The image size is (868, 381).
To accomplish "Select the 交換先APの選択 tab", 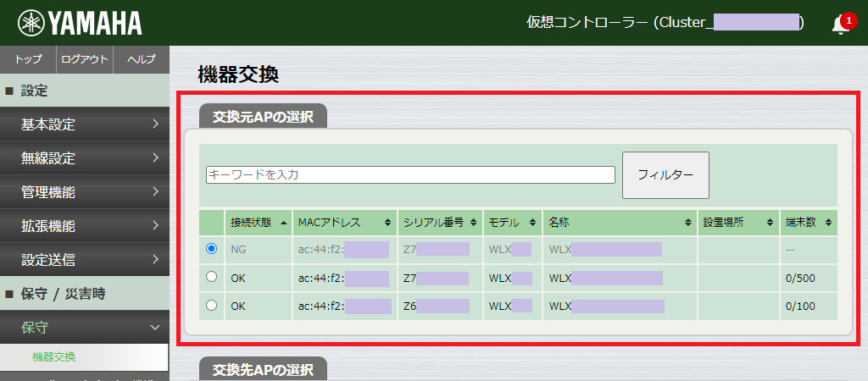I will 263,369.
